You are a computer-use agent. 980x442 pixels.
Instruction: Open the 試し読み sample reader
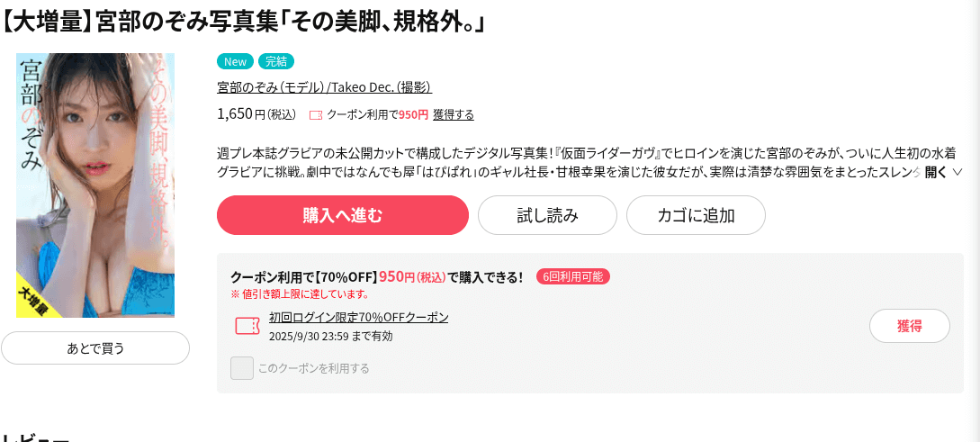547,215
